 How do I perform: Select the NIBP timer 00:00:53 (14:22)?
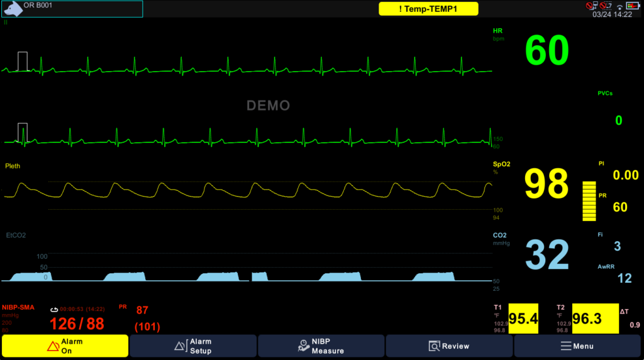(82, 309)
